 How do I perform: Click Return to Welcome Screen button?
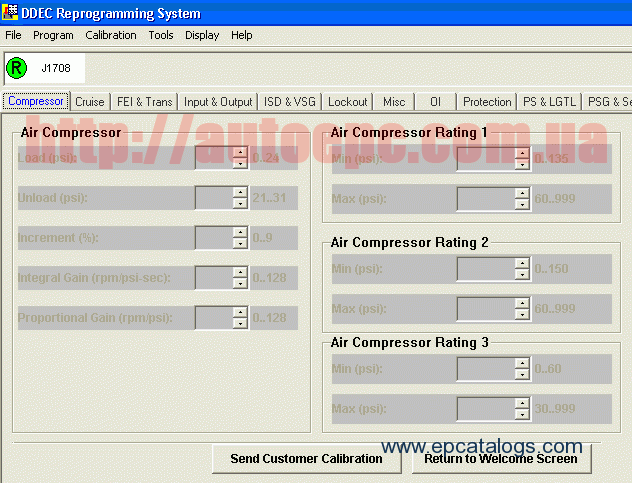click(x=501, y=459)
